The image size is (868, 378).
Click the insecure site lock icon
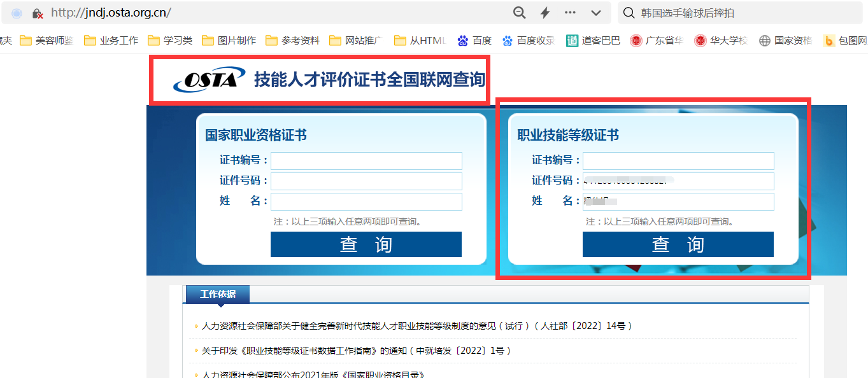(x=38, y=13)
